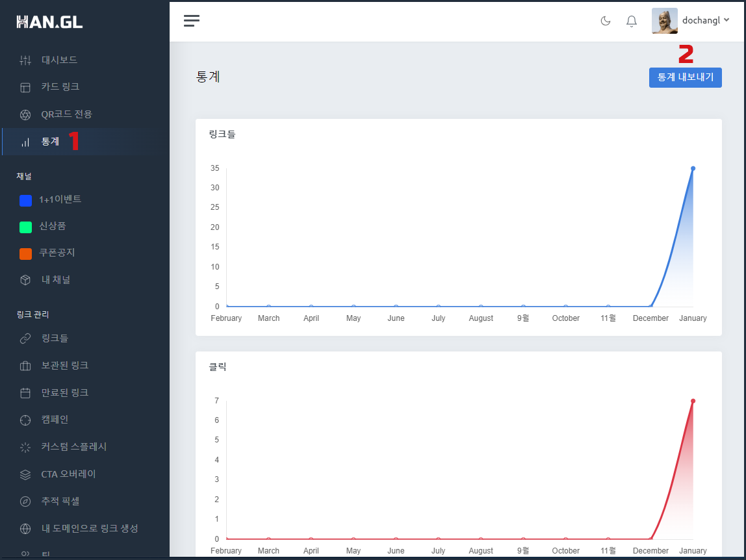
Task: Open notifications bell icon
Action: [632, 21]
